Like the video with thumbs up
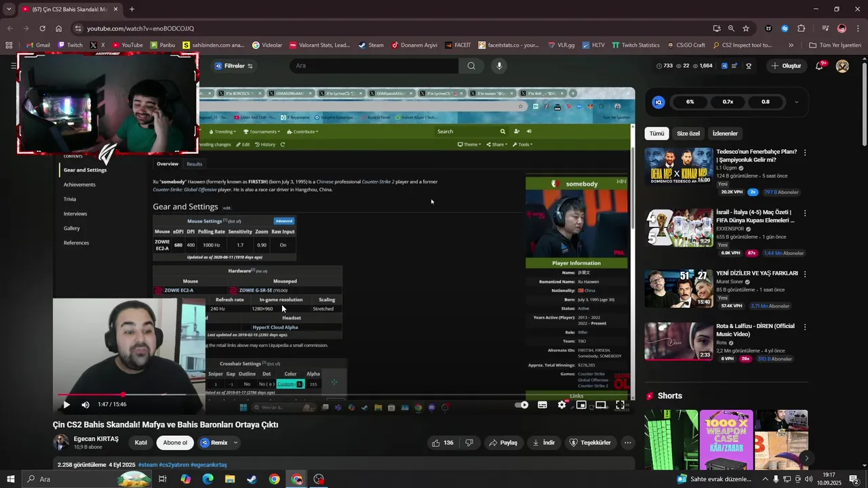Screen dimensions: 868x488 (x=443, y=443)
